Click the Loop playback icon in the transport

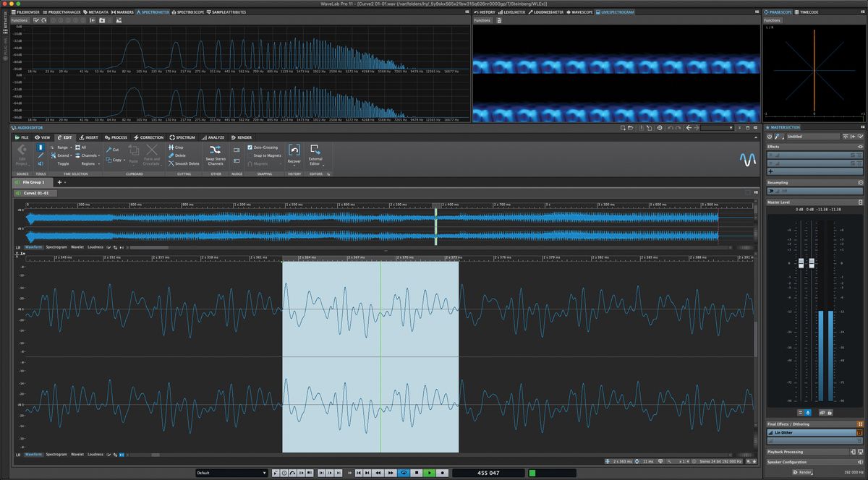click(x=404, y=473)
